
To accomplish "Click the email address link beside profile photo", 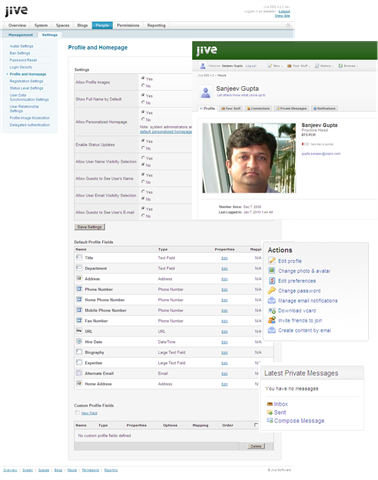I will point(321,154).
